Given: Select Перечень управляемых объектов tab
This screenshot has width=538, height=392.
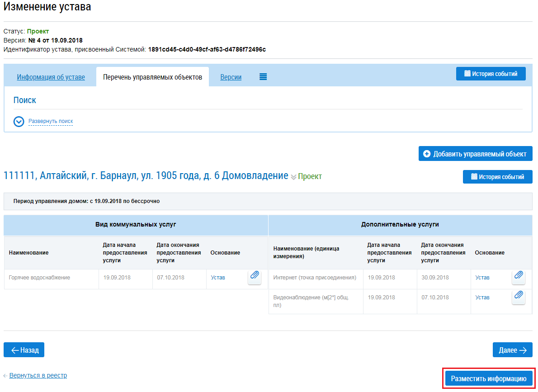Looking at the screenshot, I should 152,77.
